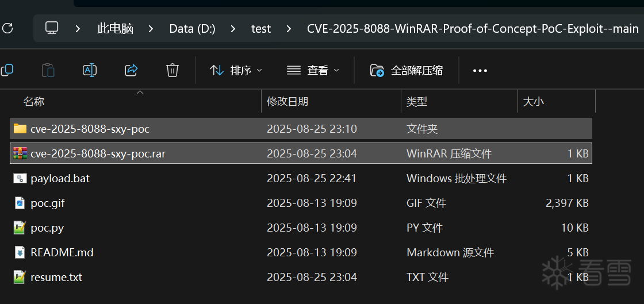The width and height of the screenshot is (644, 304).
Task: Click the batch file icon of payload.bat
Action: 20,178
